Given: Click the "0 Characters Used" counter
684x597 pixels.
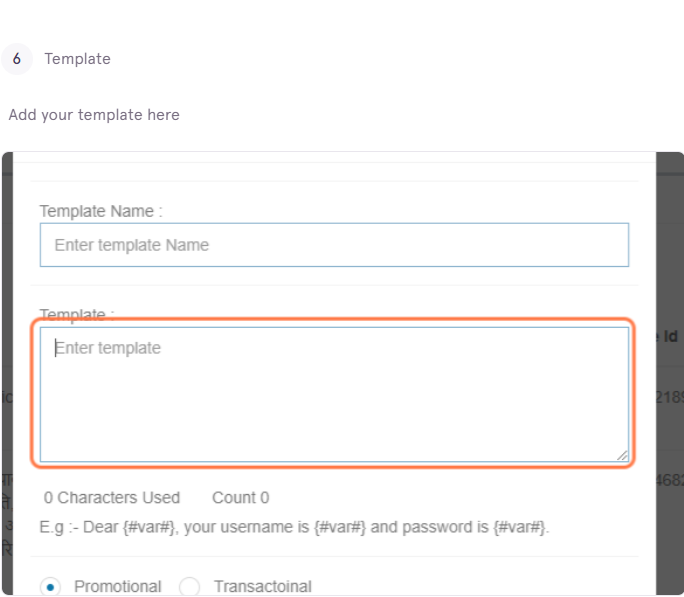Looking at the screenshot, I should click(112, 498).
